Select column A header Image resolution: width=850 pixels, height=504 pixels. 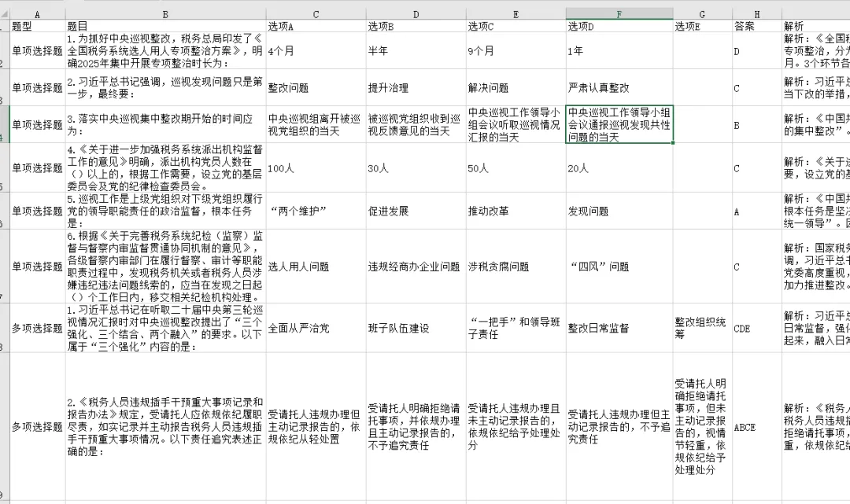click(x=38, y=15)
